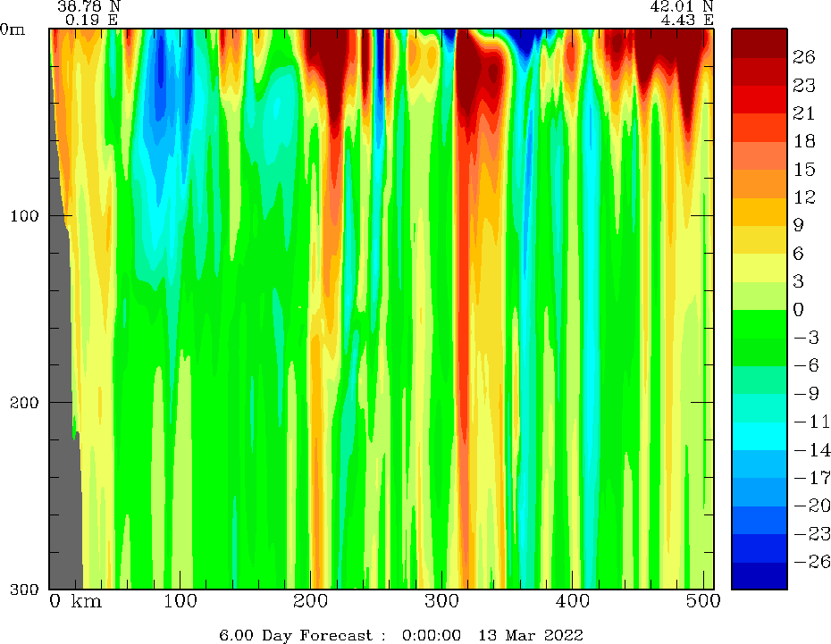Viewport: 831px width, 644px height.
Task: Click the "42.01 N" latitude label
Action: click(x=682, y=6)
